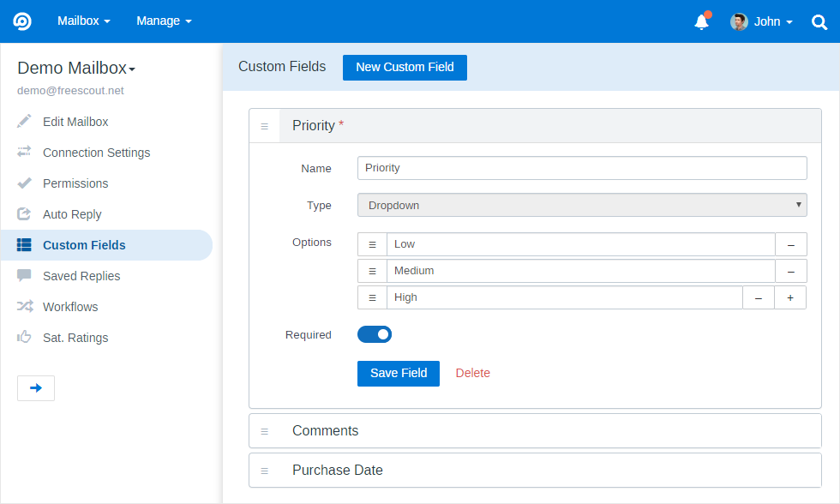840x504 pixels.
Task: Select the Edit Mailbox pencil icon
Action: coord(24,121)
